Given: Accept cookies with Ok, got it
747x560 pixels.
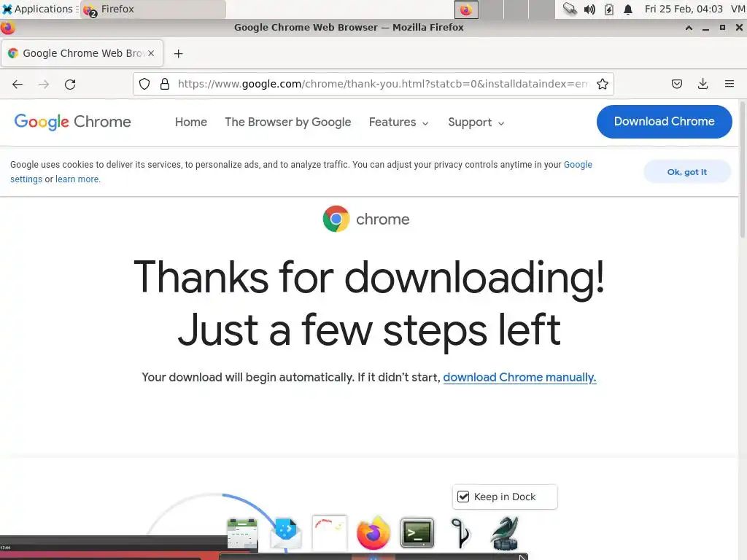Looking at the screenshot, I should (687, 172).
